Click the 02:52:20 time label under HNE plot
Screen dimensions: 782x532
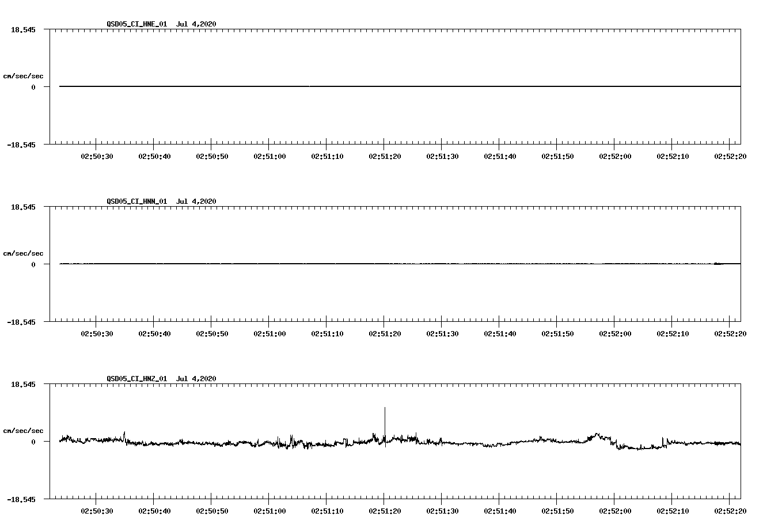[x=730, y=157]
